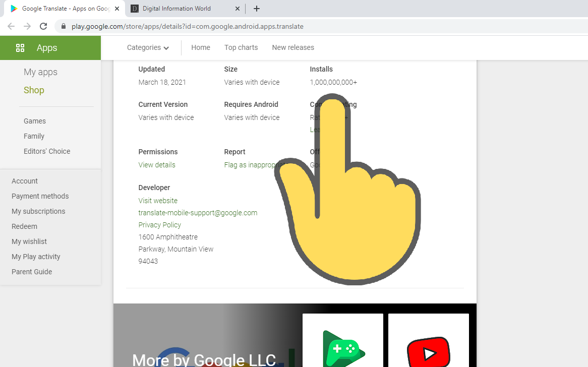
Task: Open a new tab with the plus icon
Action: pyautogui.click(x=257, y=9)
